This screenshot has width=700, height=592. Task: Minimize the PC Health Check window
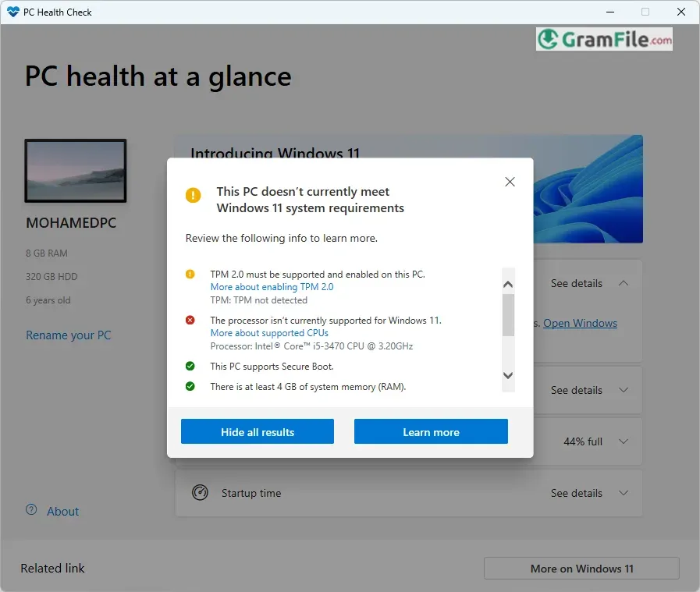[610, 12]
